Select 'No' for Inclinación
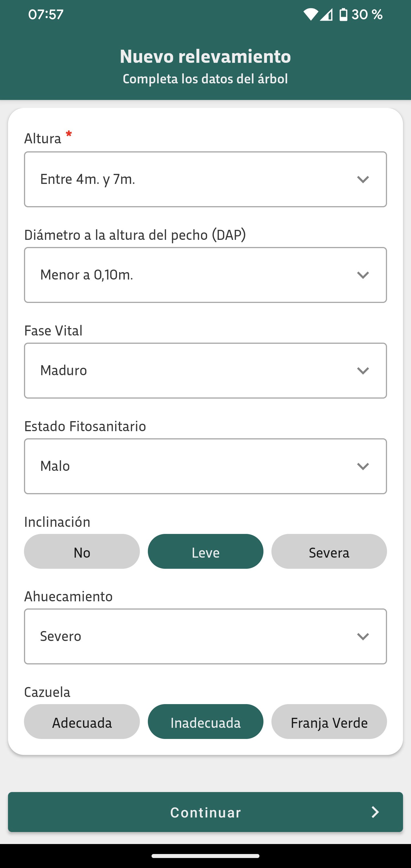411x868 pixels. coord(82,551)
